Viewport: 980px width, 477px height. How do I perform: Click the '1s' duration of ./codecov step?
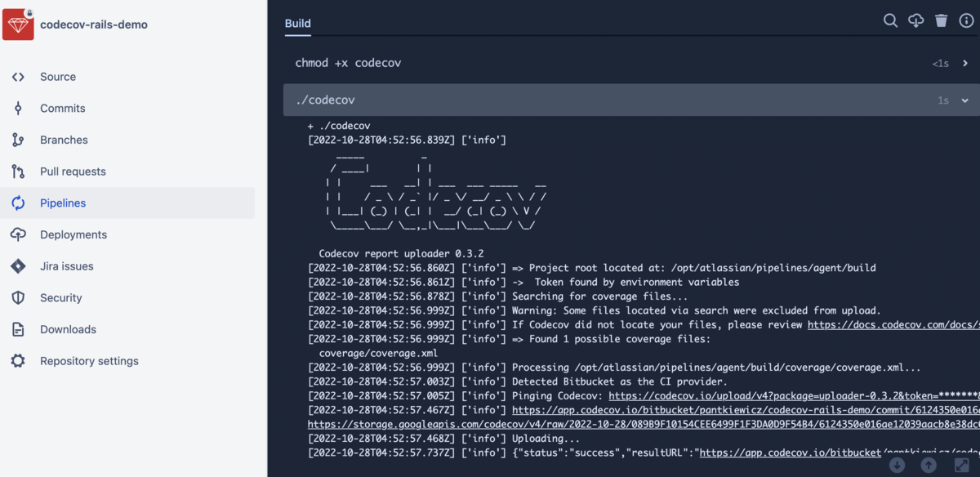[943, 100]
